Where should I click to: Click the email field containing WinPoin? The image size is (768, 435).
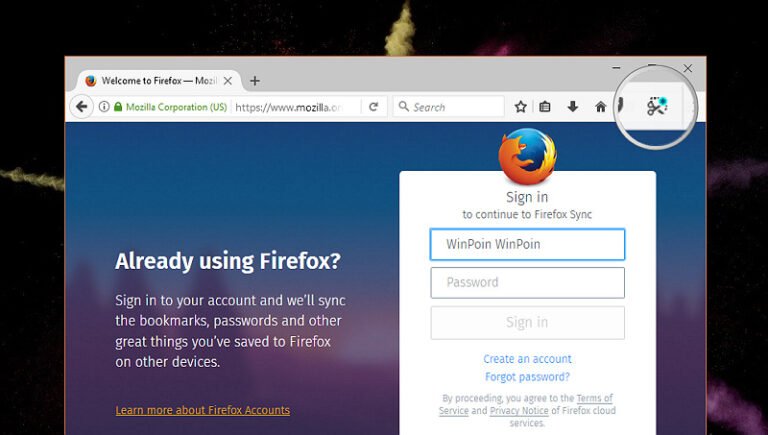tap(527, 244)
